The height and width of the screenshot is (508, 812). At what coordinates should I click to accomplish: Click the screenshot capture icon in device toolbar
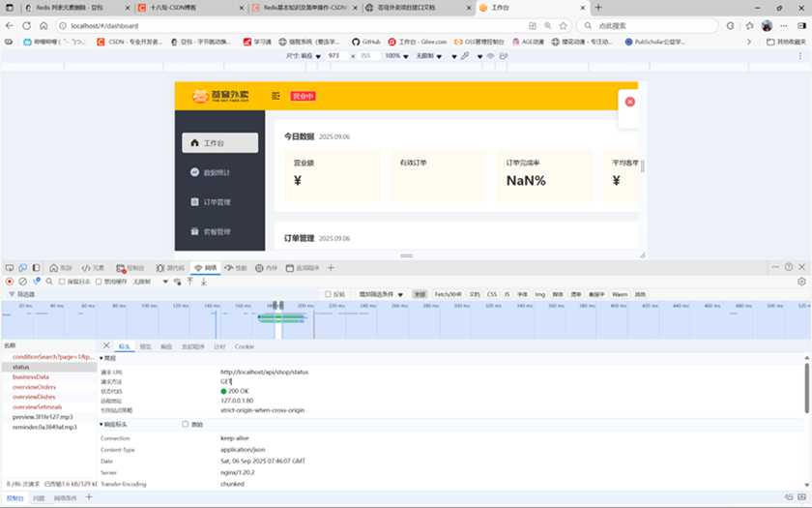(504, 56)
